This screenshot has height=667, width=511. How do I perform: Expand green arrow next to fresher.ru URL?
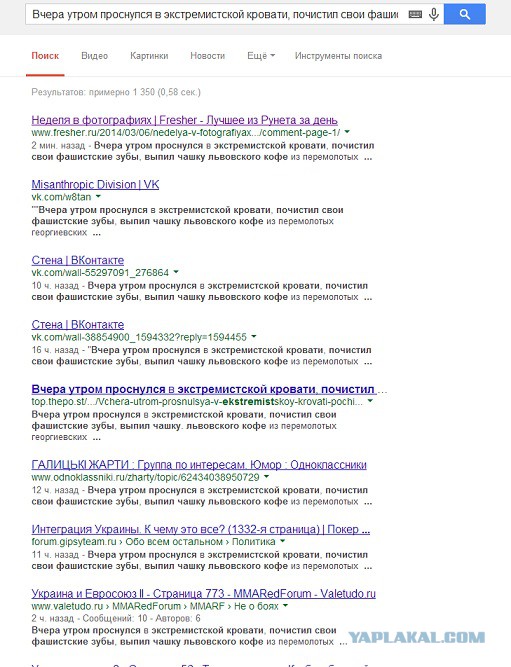(x=347, y=132)
